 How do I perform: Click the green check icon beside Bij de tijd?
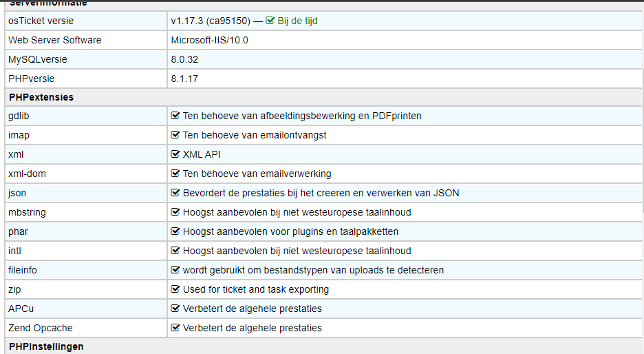pyautogui.click(x=270, y=21)
